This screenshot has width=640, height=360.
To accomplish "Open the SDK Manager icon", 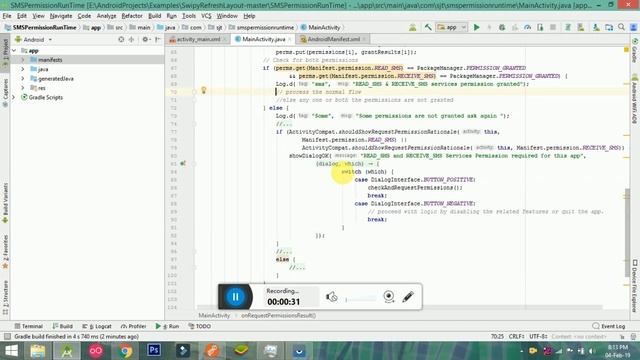I will click(596, 27).
